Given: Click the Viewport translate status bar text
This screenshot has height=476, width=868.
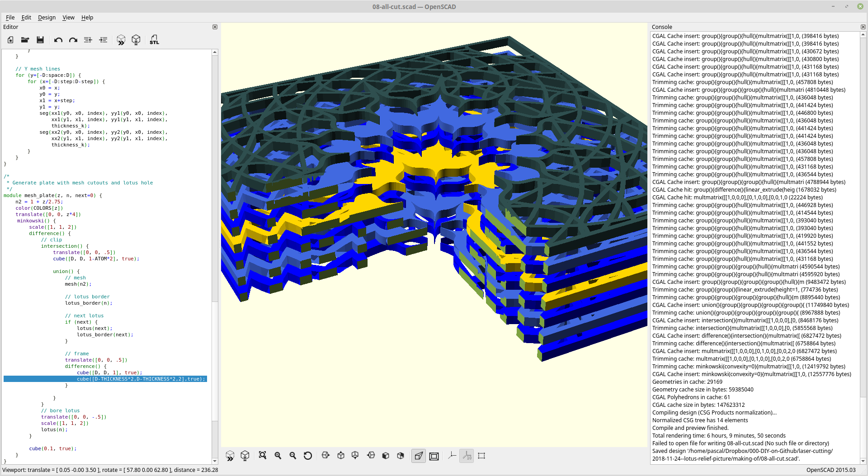Looking at the screenshot, I should (x=110, y=470).
